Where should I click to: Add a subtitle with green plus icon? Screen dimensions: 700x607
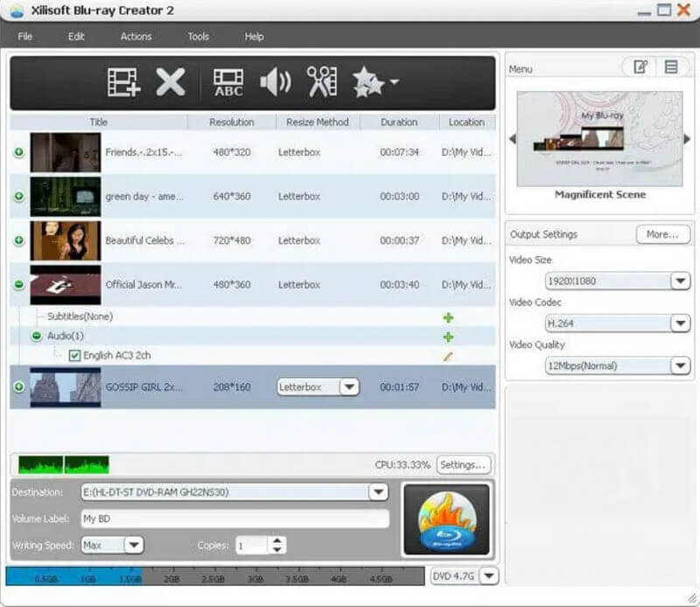[x=448, y=317]
